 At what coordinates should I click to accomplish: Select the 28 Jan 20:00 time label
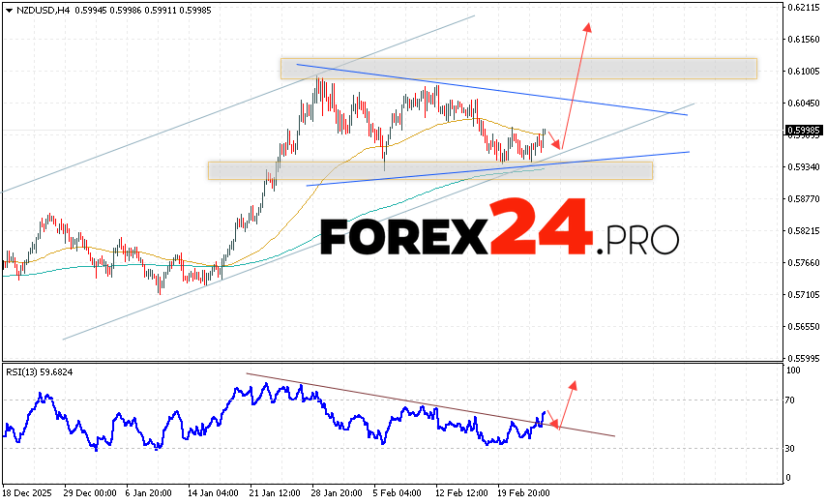coord(337,493)
